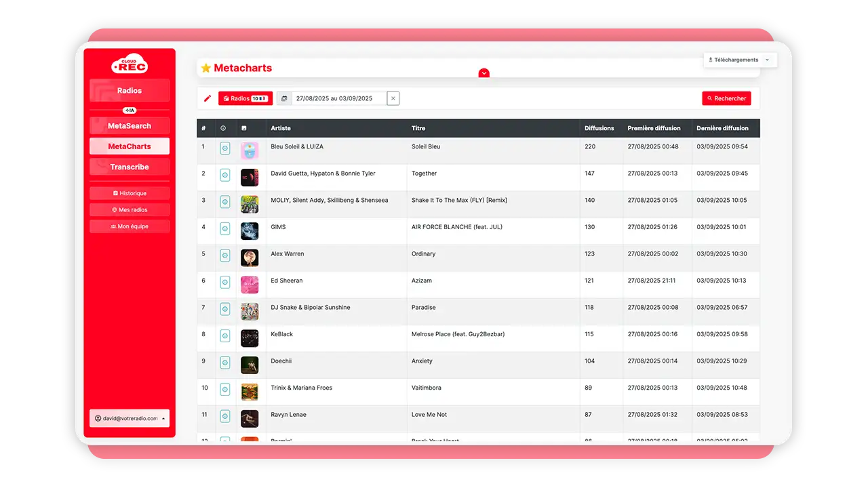Click the Alex Warren album cover thumbnail
The image size is (868, 488).
coord(250,258)
